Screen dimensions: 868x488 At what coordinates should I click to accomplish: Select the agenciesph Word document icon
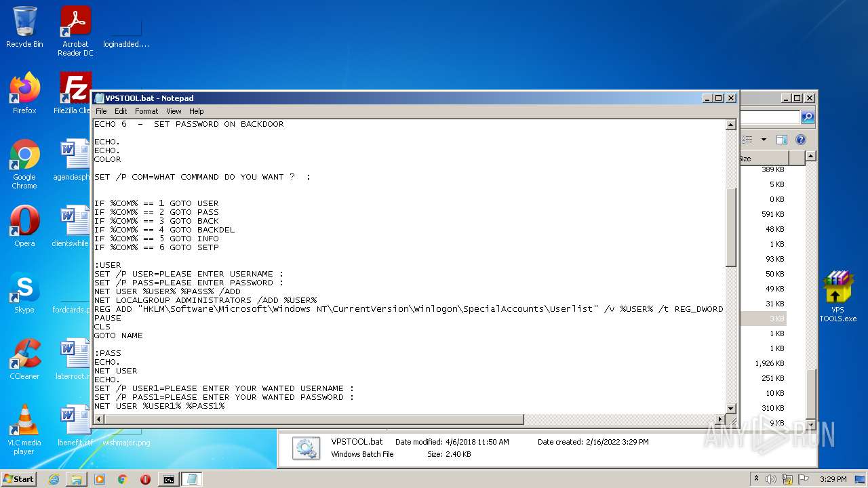73,159
